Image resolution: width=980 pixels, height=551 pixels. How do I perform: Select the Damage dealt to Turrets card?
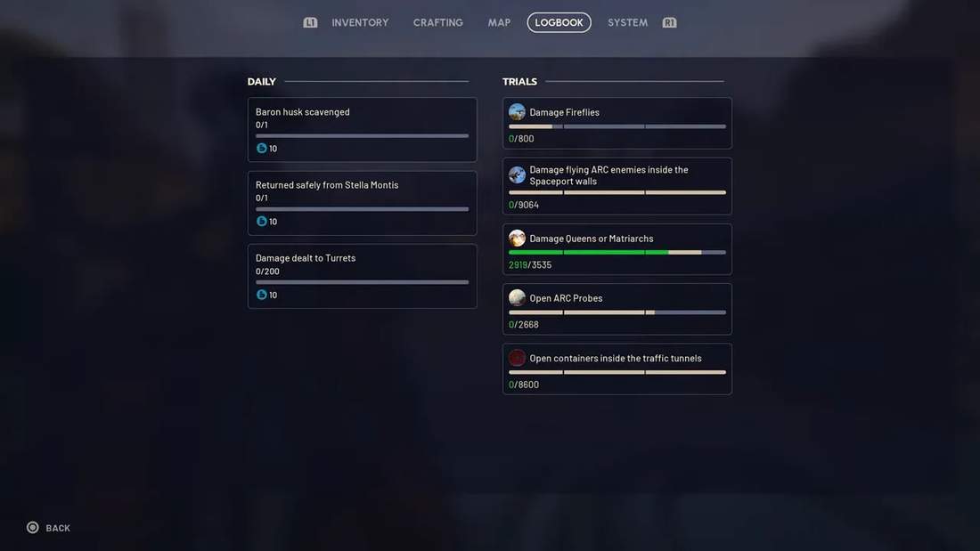tap(362, 276)
